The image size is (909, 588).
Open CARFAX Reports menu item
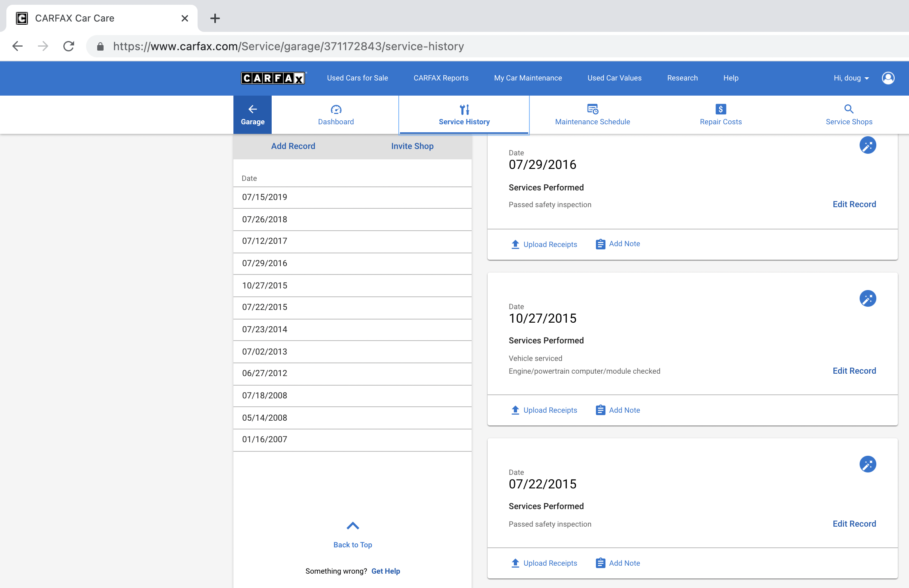[x=441, y=78]
